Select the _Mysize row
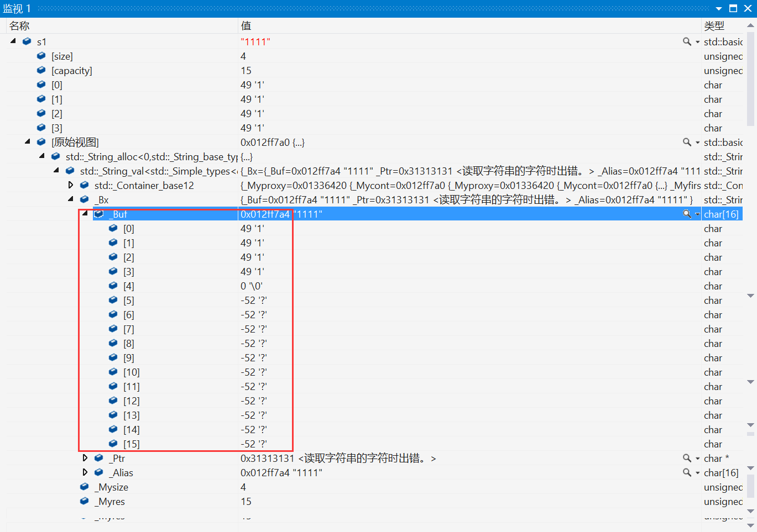Screen dimensions: 757x532 pyautogui.click(x=374, y=487)
